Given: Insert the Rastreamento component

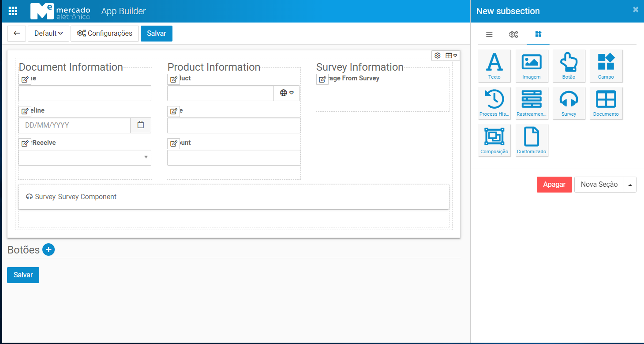Looking at the screenshot, I should tap(532, 103).
